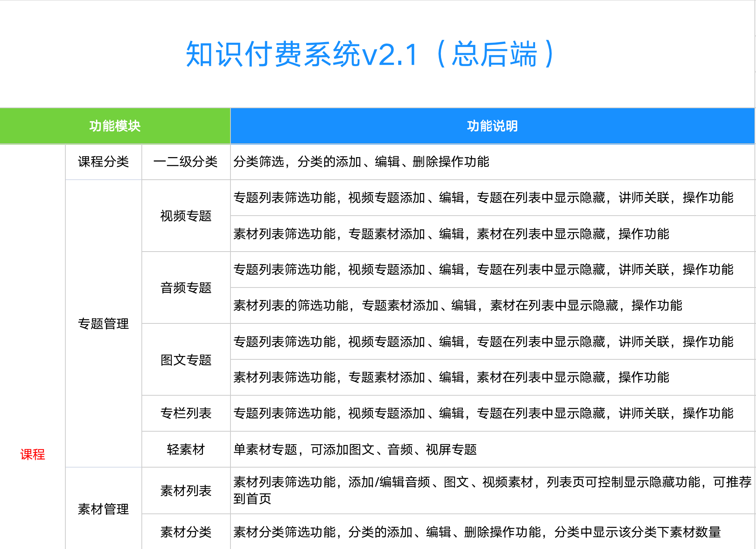
Task: Select the 素材管理 cell
Action: 103,509
